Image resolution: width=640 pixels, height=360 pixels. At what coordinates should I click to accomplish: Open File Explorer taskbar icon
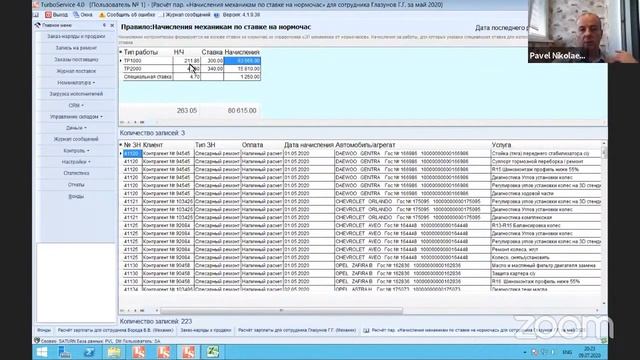(114, 352)
